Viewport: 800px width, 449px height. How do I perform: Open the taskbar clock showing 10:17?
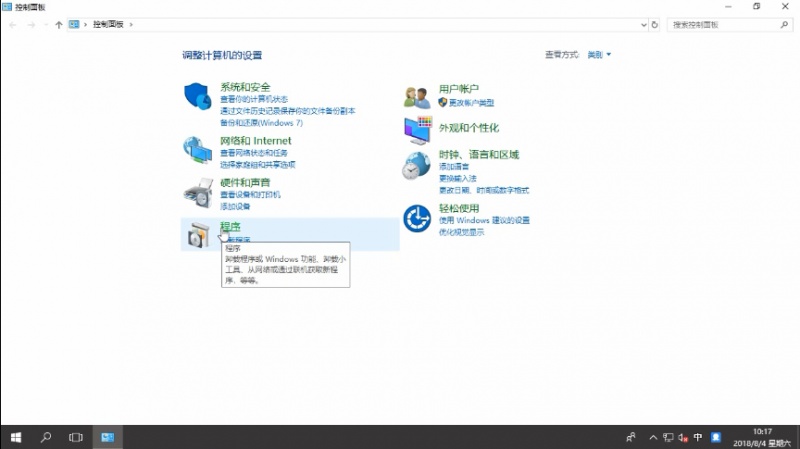coord(762,437)
